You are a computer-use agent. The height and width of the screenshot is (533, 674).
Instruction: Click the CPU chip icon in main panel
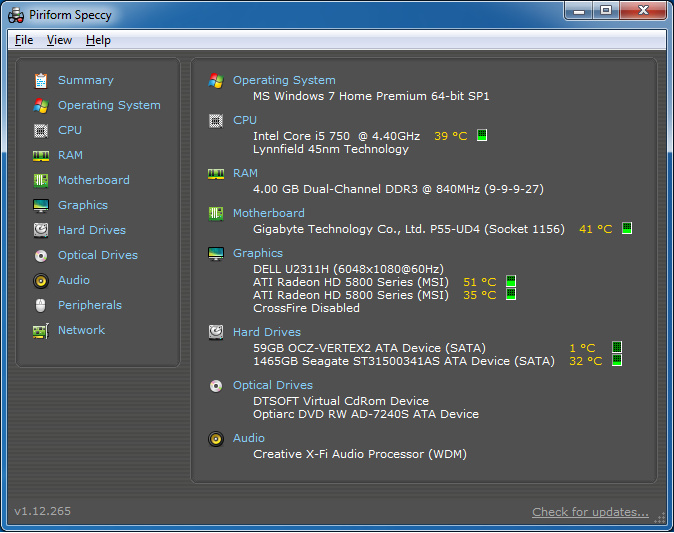coord(216,121)
